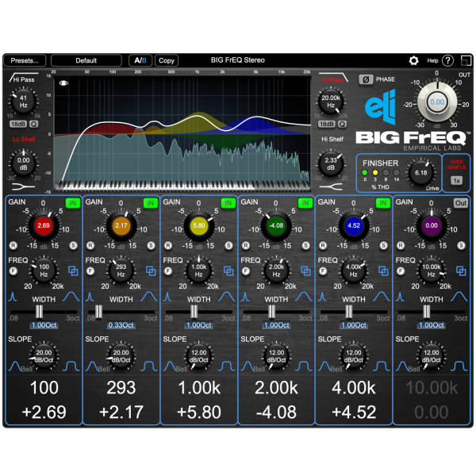Click the width slider handle on 10.00k band

coord(427,312)
